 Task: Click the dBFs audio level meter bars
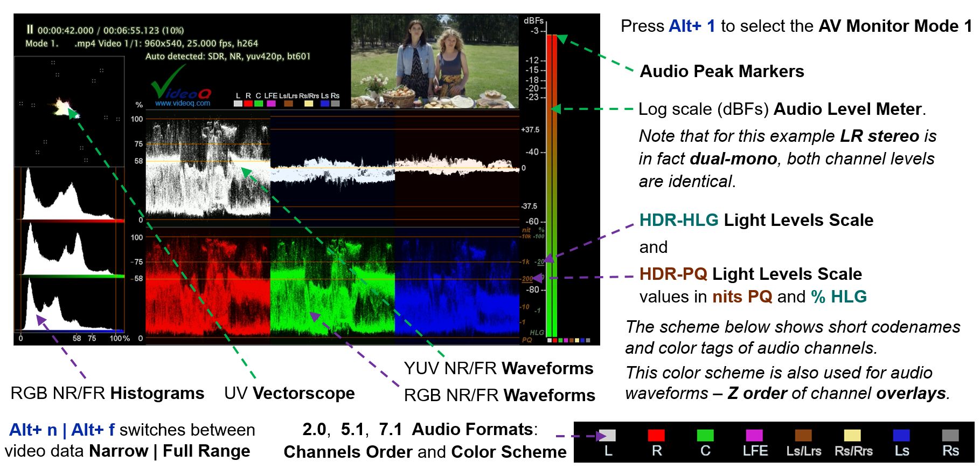(x=552, y=183)
